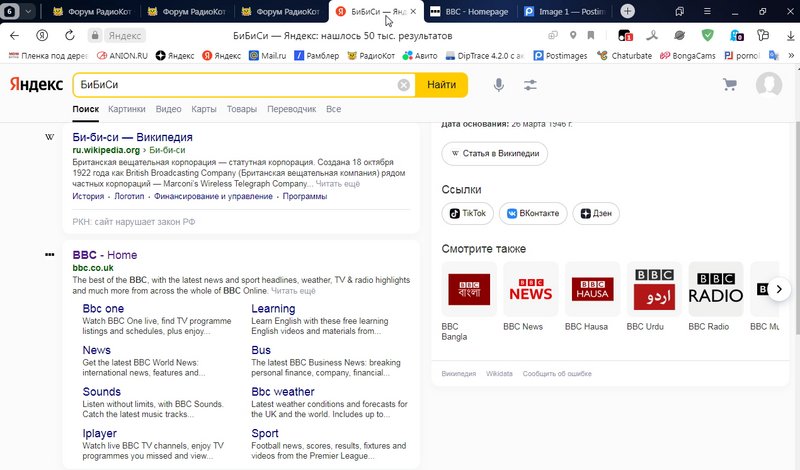The height and width of the screenshot is (470, 800).
Task: Open the planet extension icon in toolbar
Action: 680,36
